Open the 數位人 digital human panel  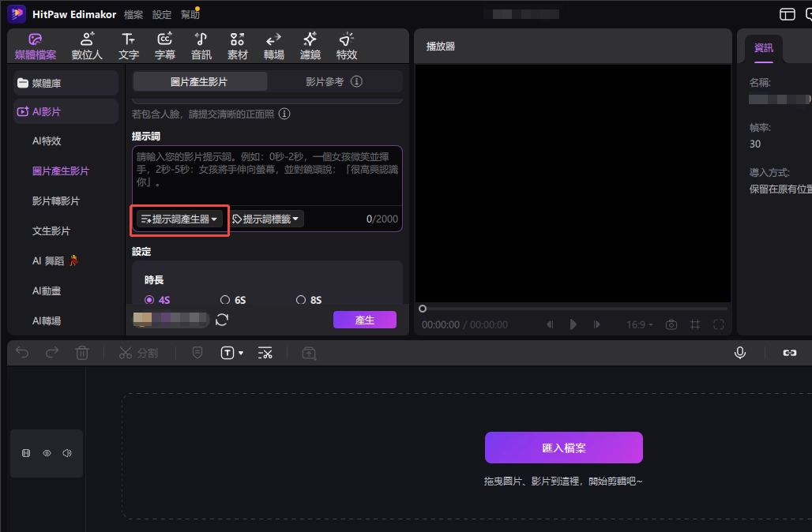coord(87,46)
